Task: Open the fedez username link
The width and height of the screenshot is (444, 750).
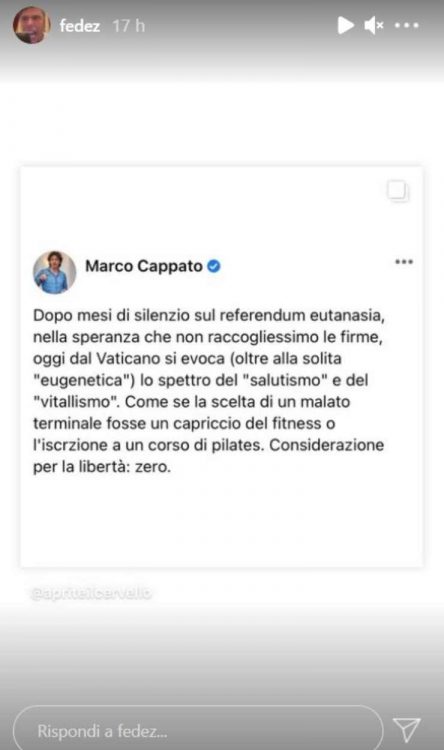Action: (x=79, y=26)
